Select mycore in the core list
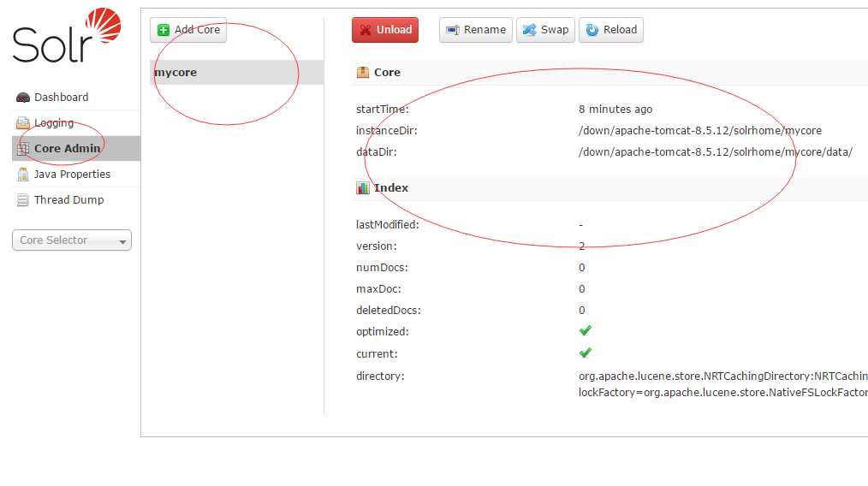The image size is (868, 486). pos(237,73)
